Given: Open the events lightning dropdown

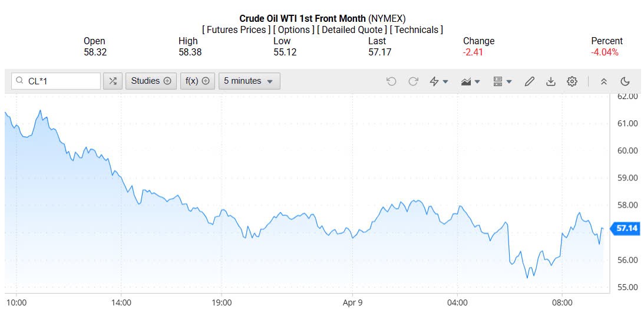Looking at the screenshot, I should (x=439, y=81).
